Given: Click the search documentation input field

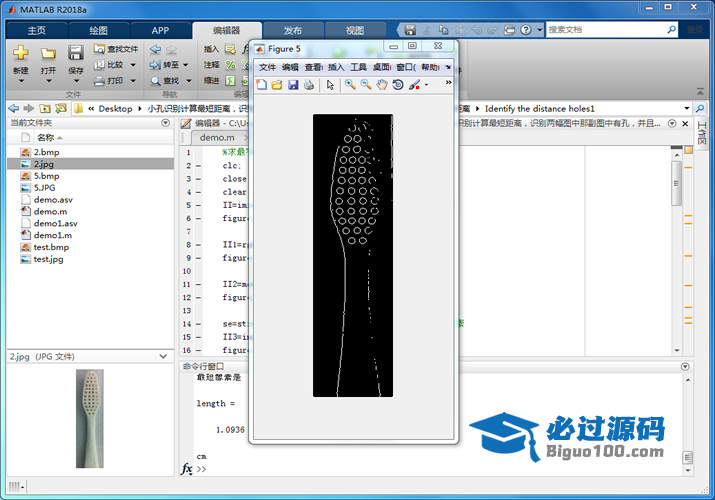Looking at the screenshot, I should click(610, 30).
